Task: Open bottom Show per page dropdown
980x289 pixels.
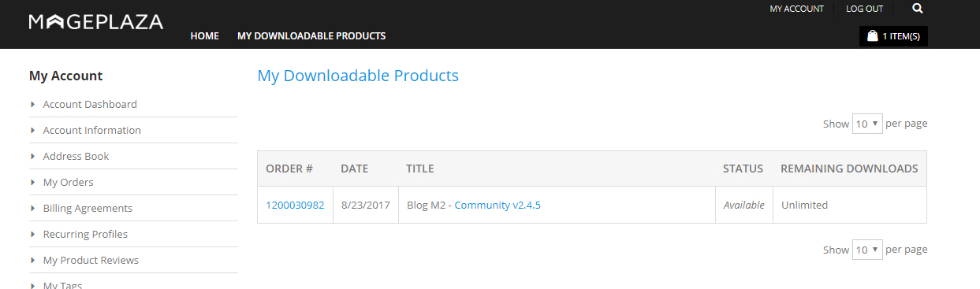Action: click(x=867, y=250)
